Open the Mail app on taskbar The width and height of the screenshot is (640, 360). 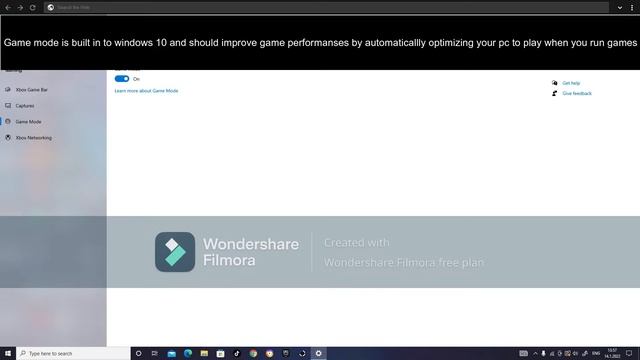pyautogui.click(x=171, y=353)
